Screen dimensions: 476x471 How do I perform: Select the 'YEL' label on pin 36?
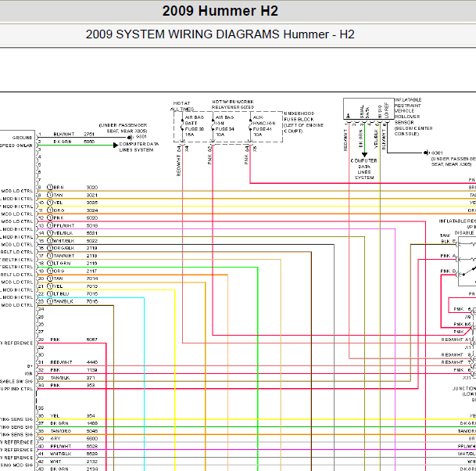pos(55,415)
